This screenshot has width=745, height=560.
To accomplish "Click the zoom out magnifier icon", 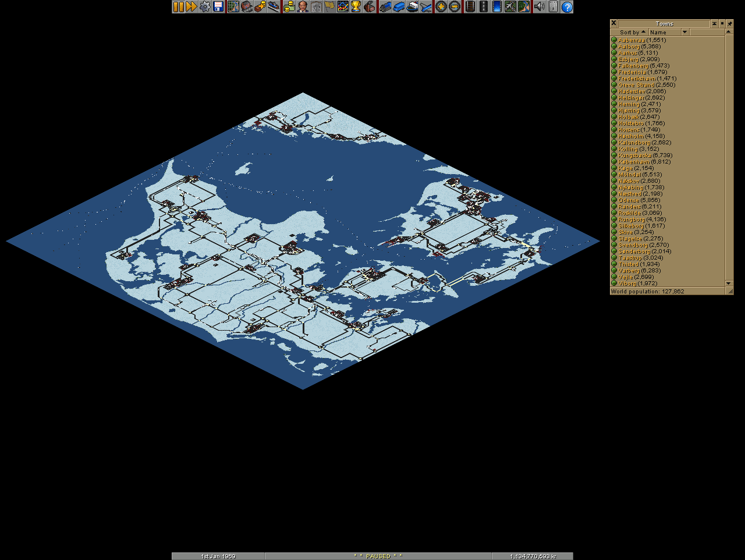I will coord(455,7).
